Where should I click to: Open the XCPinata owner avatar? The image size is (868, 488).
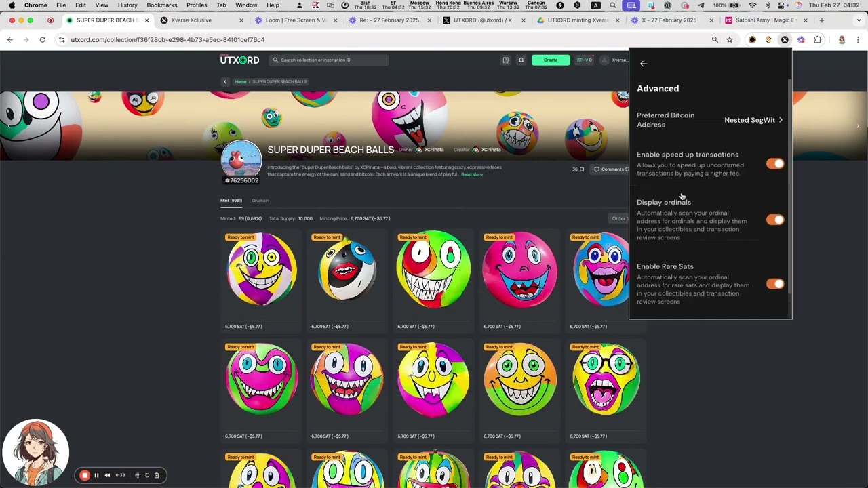pos(418,150)
